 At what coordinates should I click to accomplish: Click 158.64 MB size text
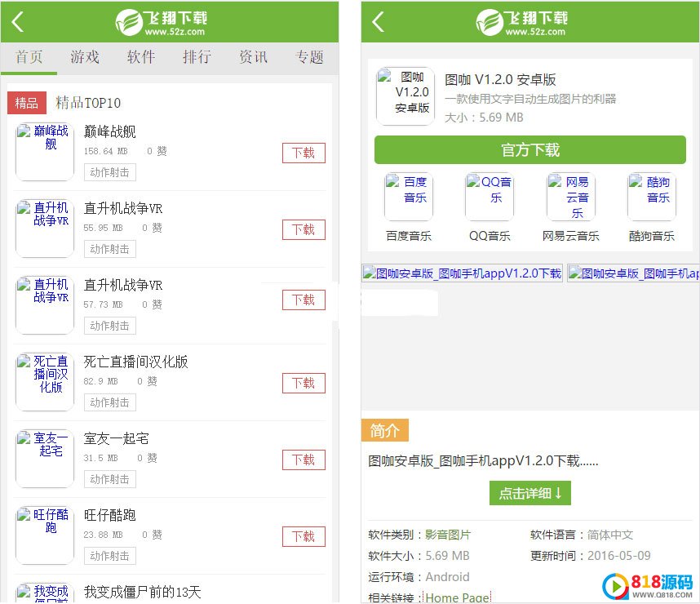[106, 152]
